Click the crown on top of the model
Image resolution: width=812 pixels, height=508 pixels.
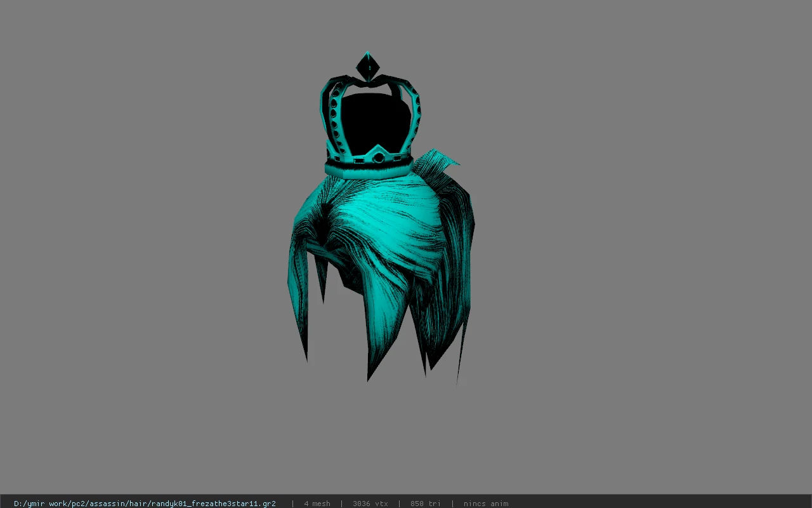369,116
